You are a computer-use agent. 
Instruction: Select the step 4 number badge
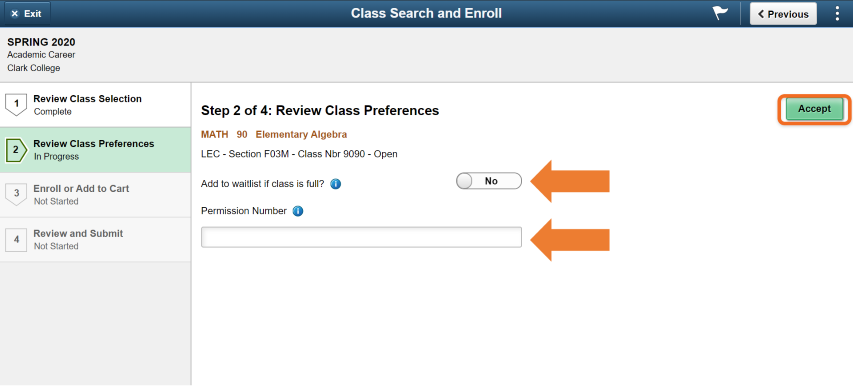16,240
